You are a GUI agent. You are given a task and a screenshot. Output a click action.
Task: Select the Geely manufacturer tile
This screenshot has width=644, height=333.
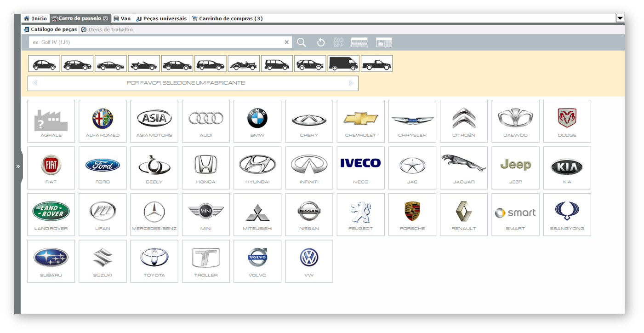pyautogui.click(x=154, y=168)
